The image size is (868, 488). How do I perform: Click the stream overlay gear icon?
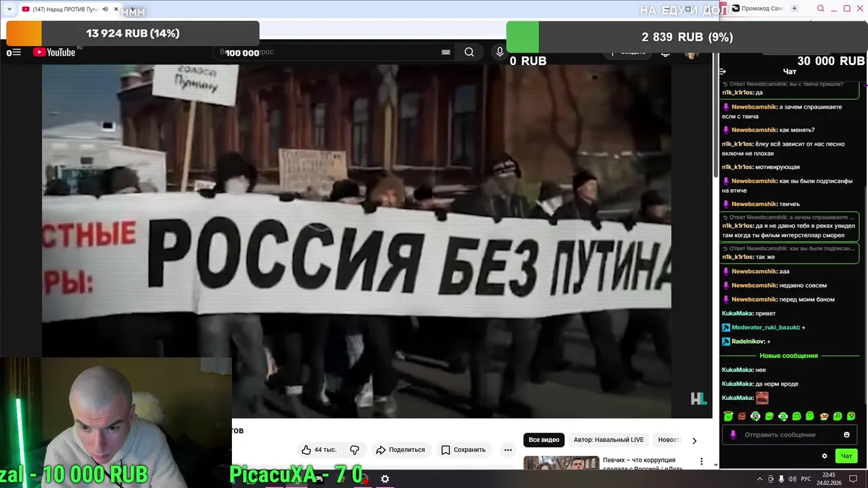[384, 479]
